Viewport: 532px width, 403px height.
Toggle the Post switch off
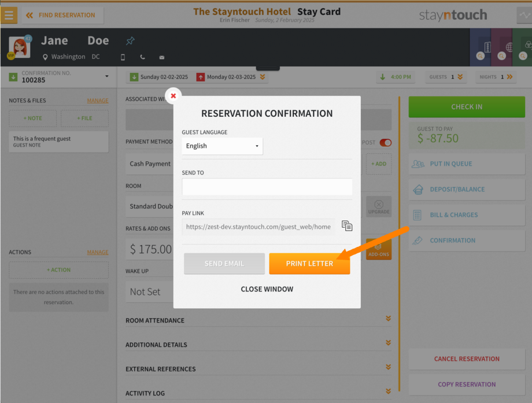click(386, 143)
